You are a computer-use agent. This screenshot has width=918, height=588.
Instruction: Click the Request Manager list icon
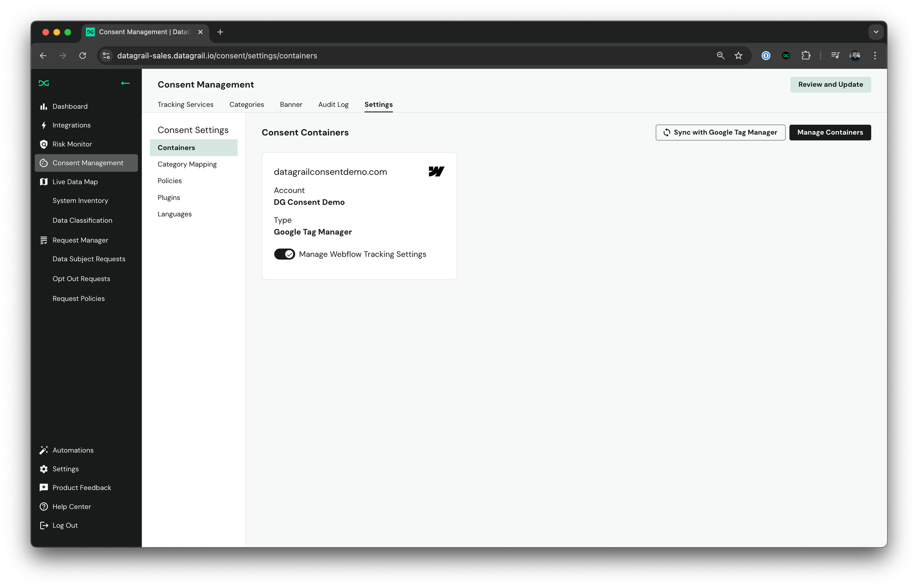[44, 240]
